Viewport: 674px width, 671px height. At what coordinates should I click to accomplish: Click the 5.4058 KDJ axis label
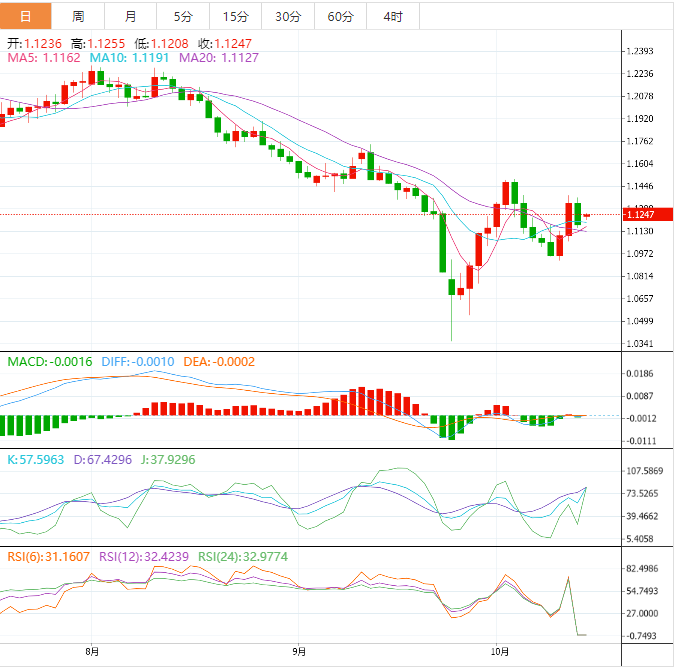(x=640, y=539)
